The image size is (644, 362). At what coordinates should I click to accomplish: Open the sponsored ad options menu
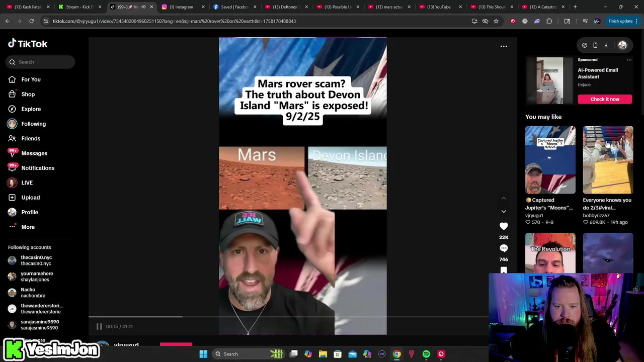click(629, 60)
